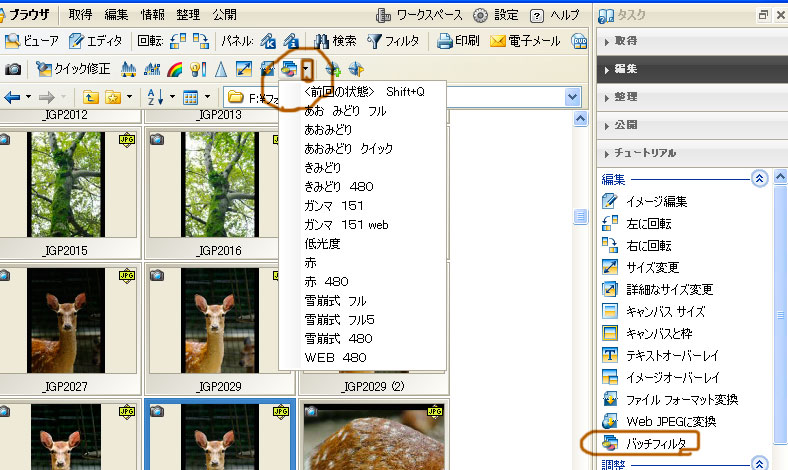Open the auto levels histogram icon
Image resolution: width=788 pixels, height=470 pixels.
tap(152, 69)
